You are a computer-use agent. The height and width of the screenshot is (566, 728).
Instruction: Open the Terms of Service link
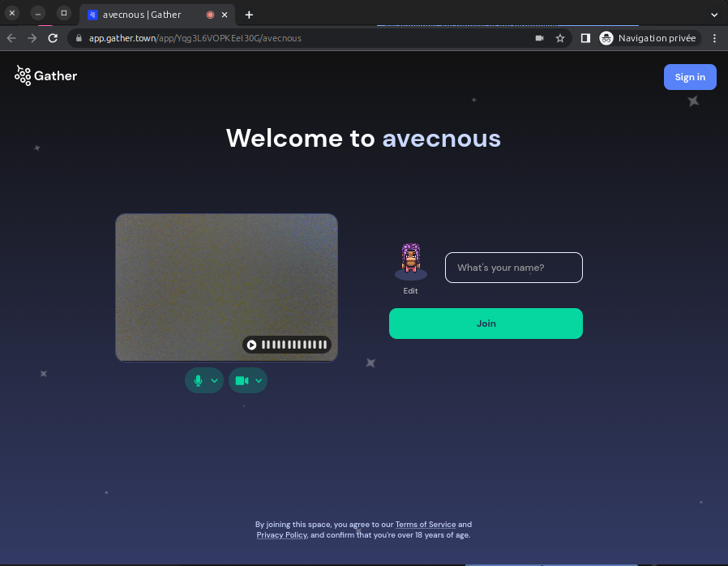425,525
